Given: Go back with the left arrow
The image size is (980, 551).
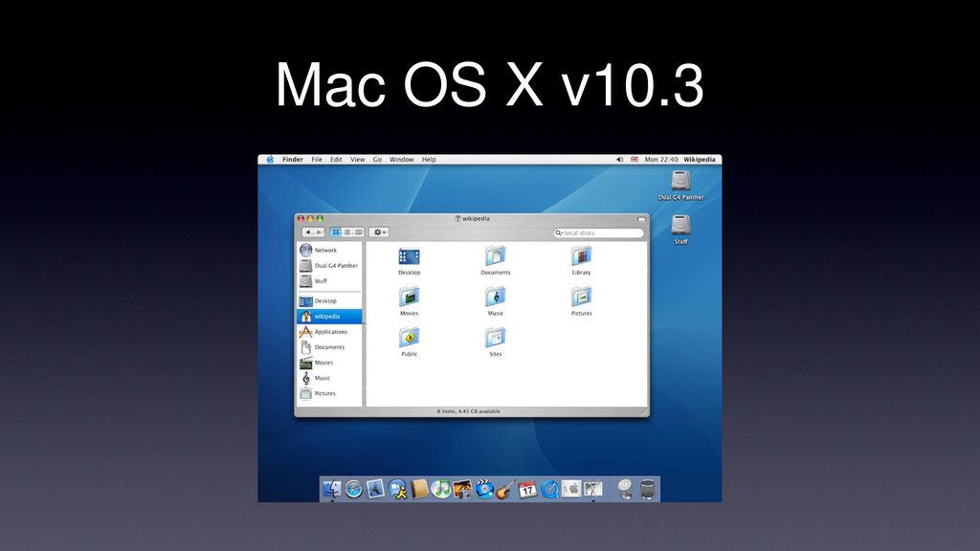Looking at the screenshot, I should click(x=307, y=231).
